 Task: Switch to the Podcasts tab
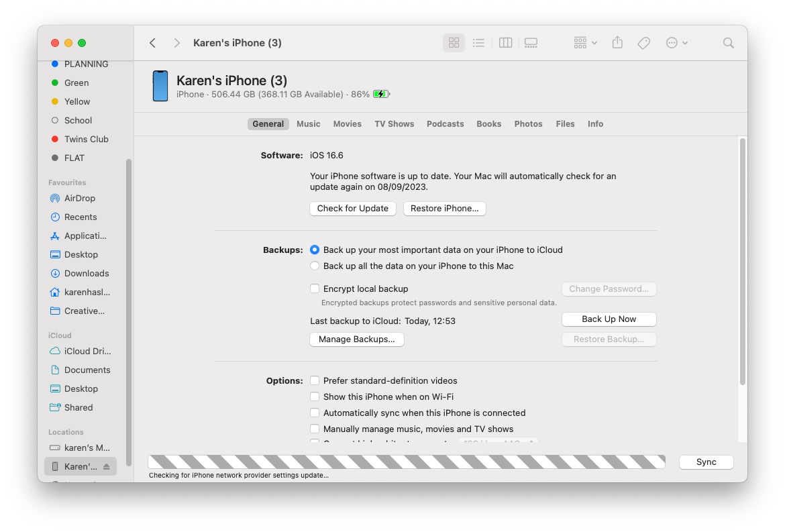(x=445, y=123)
